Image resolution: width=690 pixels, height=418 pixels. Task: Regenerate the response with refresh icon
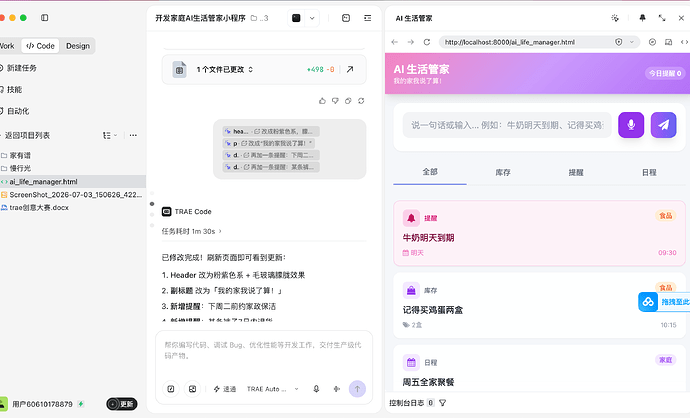point(361,101)
